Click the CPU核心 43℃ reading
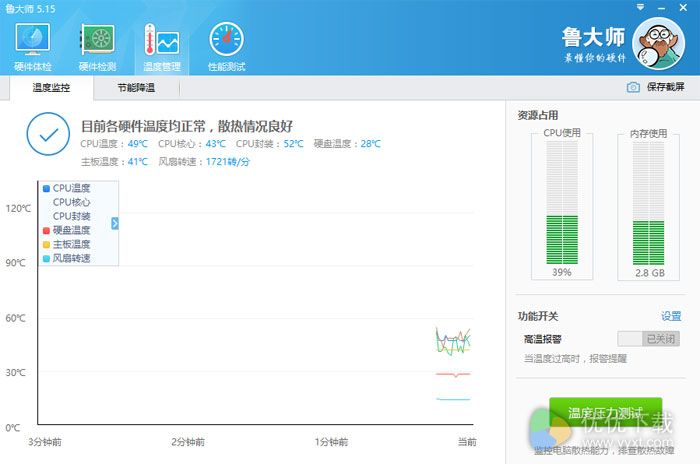Viewport: 700px width, 464px height. [192, 144]
